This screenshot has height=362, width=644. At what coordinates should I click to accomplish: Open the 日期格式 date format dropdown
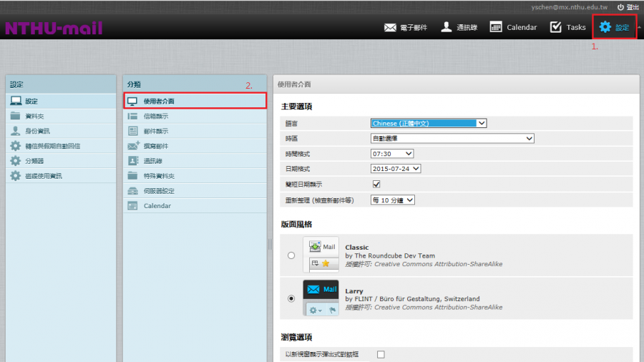coord(396,169)
